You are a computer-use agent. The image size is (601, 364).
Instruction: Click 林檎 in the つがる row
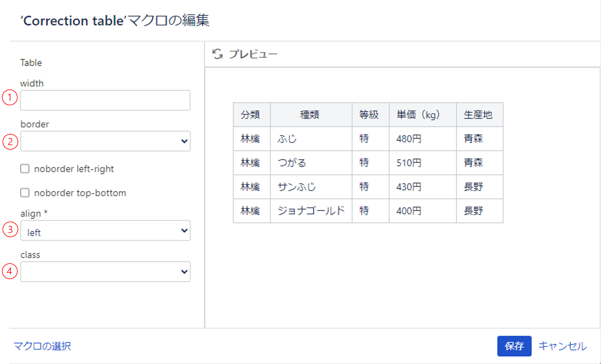[252, 163]
